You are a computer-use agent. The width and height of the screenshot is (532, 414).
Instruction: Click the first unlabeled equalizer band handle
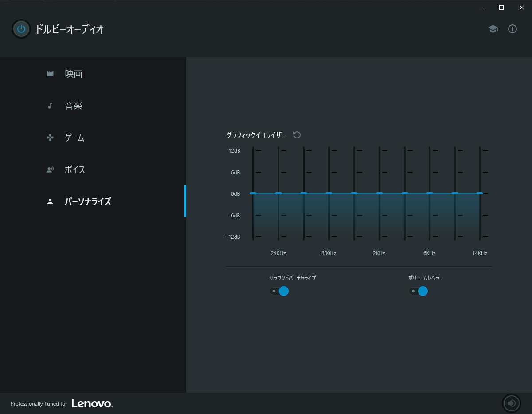[x=253, y=193]
